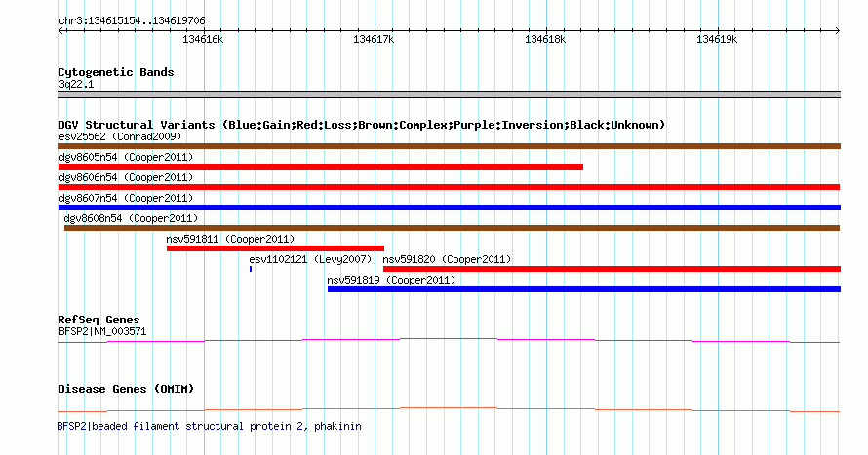Click the red nsv591820 loss bar

pos(612,269)
